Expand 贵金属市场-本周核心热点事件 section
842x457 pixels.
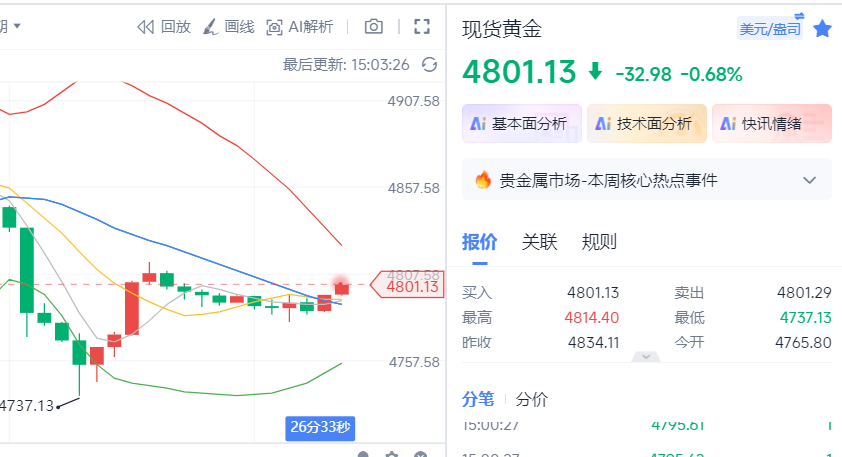(809, 180)
